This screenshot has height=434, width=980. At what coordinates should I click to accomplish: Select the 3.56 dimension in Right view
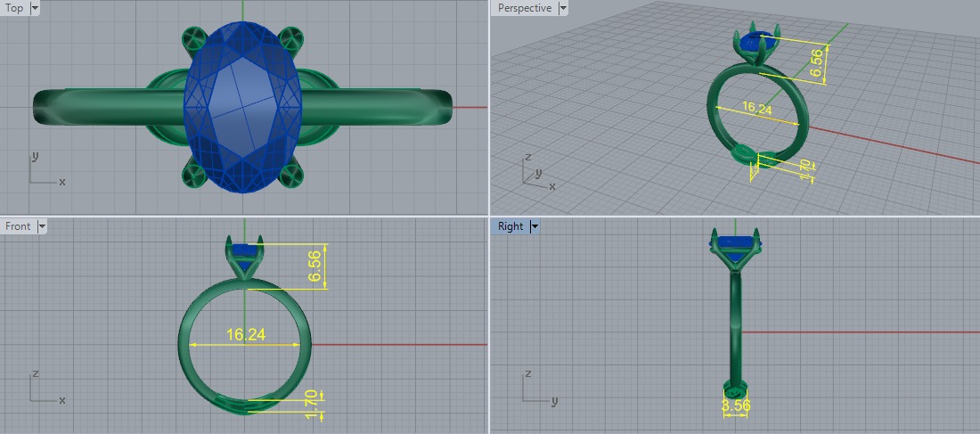[x=736, y=405]
